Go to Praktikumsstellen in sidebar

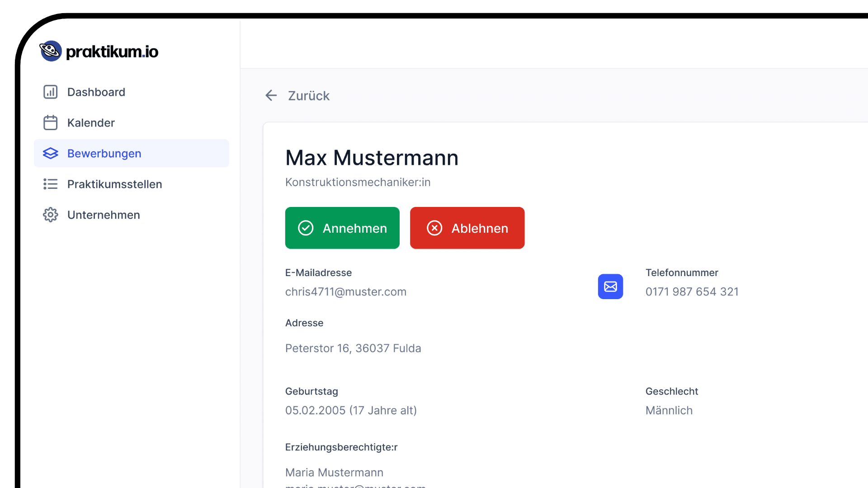tap(114, 184)
